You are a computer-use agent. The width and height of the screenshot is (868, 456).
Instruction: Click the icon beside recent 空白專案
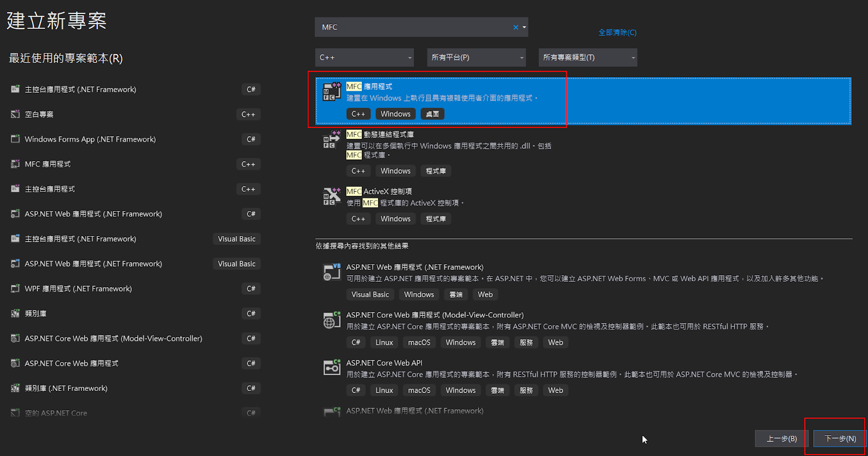[15, 114]
